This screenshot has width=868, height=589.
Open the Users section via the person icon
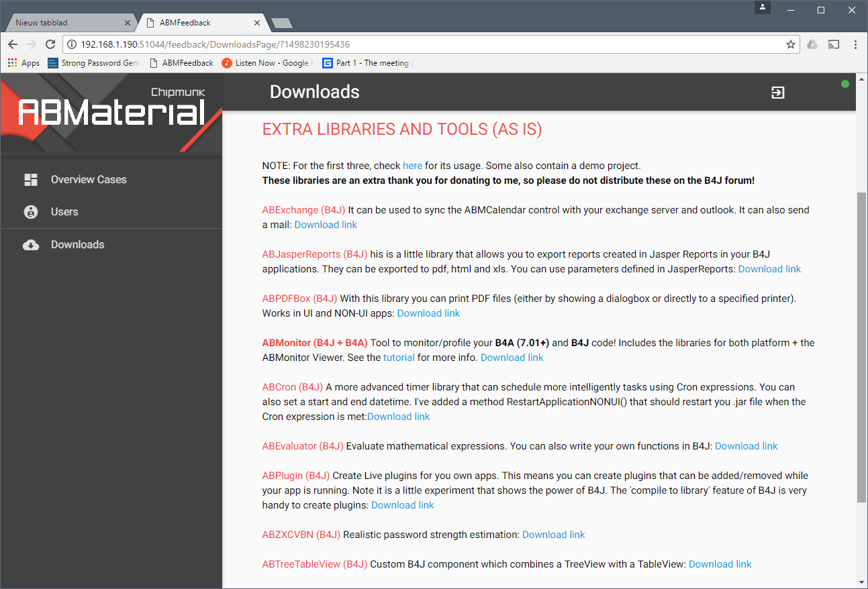(30, 211)
